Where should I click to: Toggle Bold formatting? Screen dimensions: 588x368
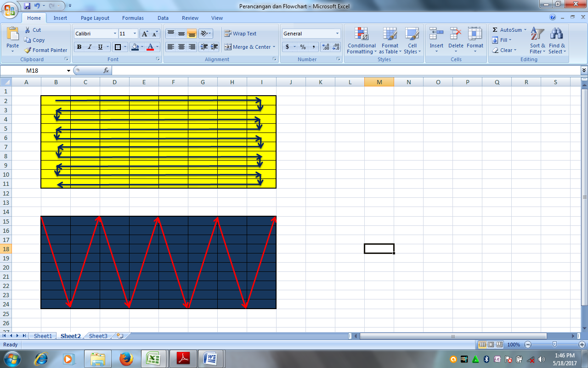click(x=79, y=47)
